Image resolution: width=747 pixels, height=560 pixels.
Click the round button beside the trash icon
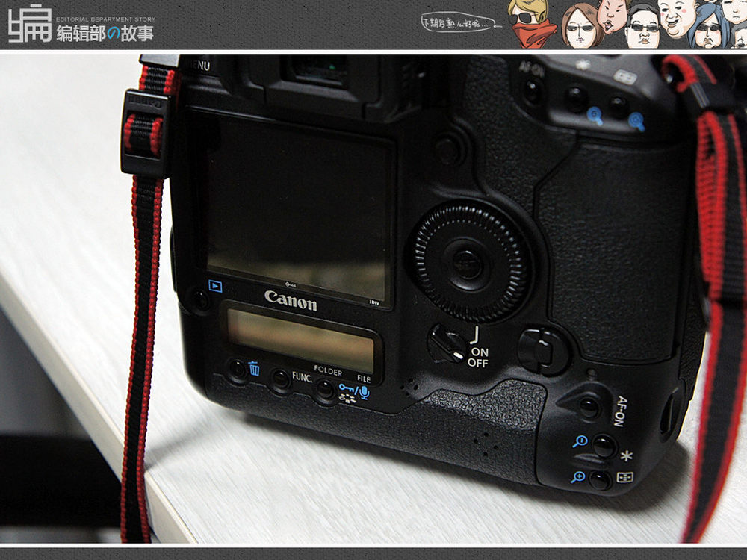[x=237, y=369]
